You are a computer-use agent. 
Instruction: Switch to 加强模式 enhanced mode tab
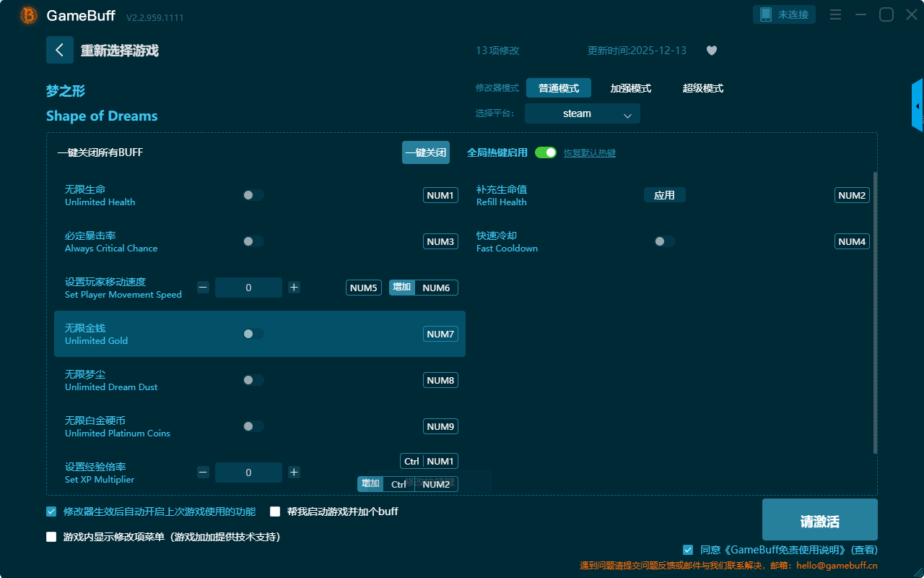[630, 88]
